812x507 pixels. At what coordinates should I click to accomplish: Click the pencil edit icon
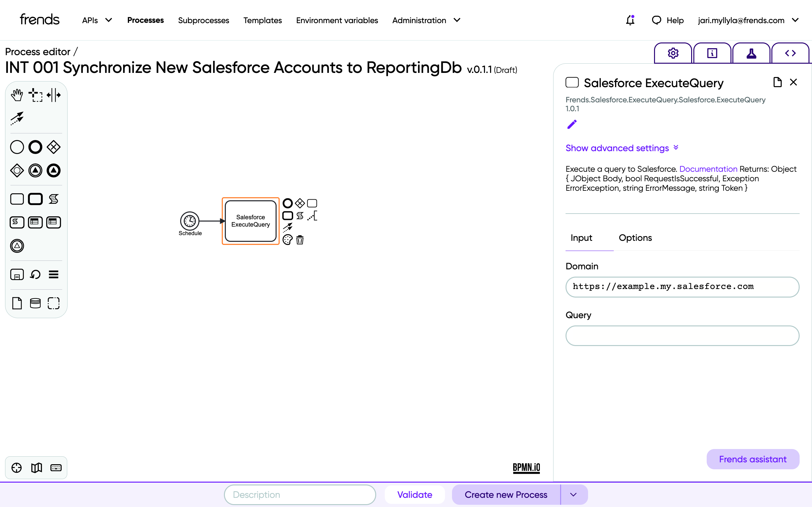[x=572, y=125]
